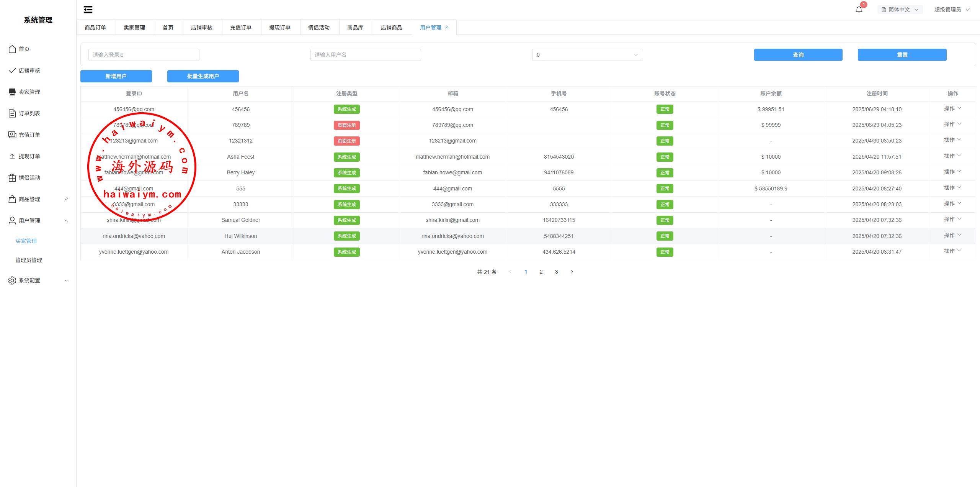
Task: Click 批量生成用户 button
Action: 203,76
